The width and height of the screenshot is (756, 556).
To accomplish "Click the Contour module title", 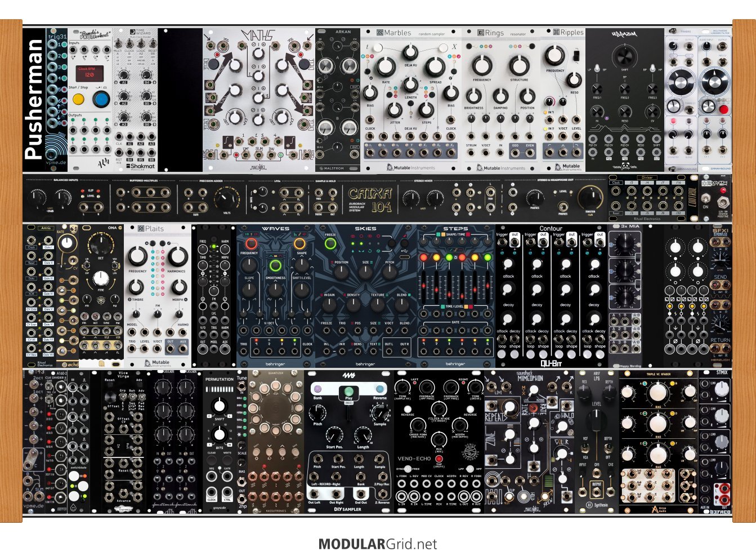I will pos(551,229).
